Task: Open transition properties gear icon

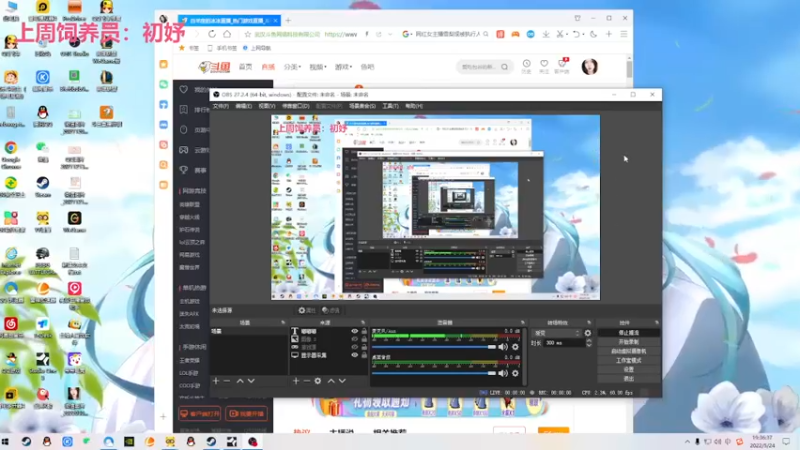Action: point(588,333)
